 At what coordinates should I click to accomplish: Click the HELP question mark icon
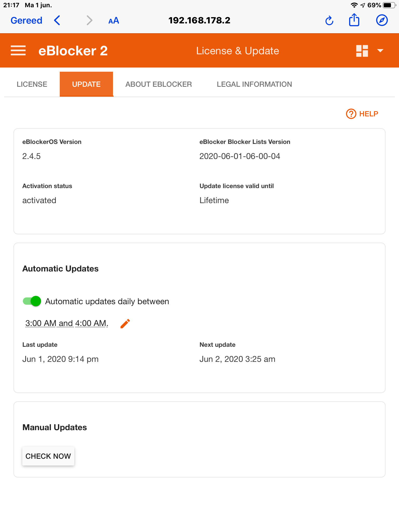[351, 114]
